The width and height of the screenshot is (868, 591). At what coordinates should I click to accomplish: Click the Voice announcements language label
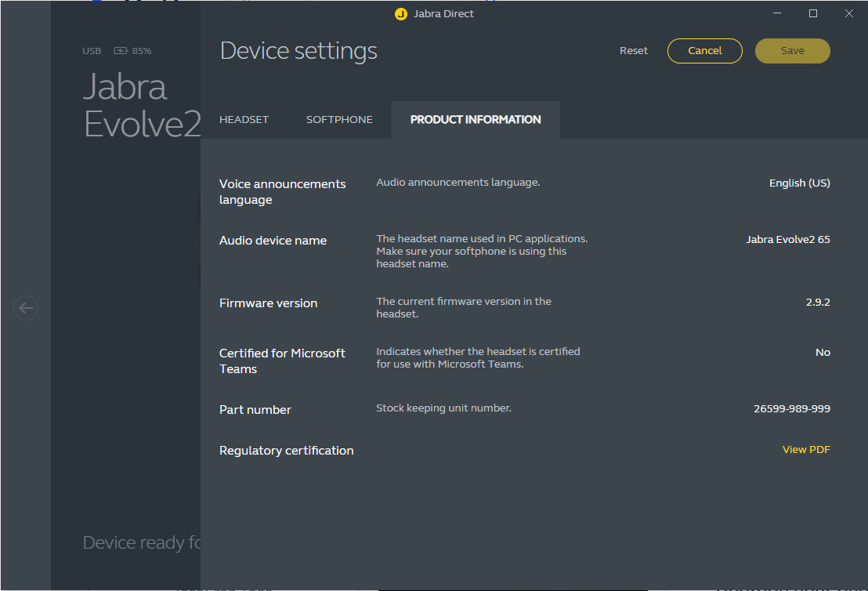point(282,192)
